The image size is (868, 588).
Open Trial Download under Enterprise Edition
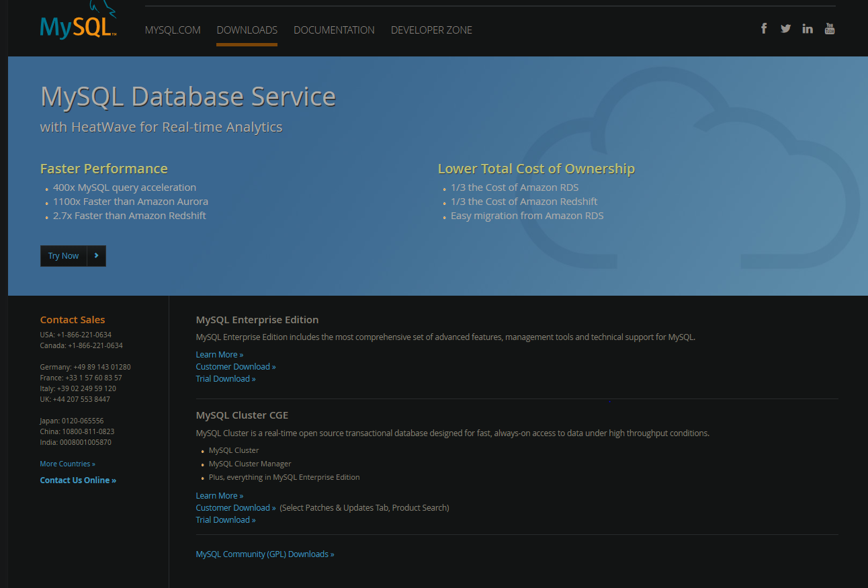pos(226,379)
